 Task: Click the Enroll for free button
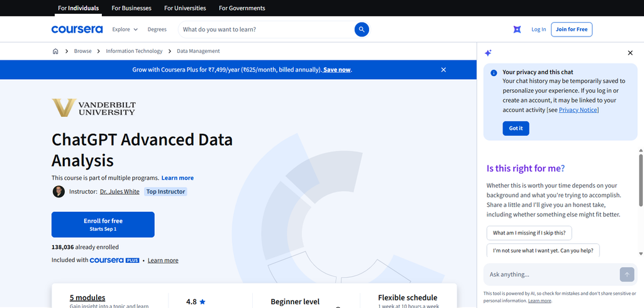103,224
